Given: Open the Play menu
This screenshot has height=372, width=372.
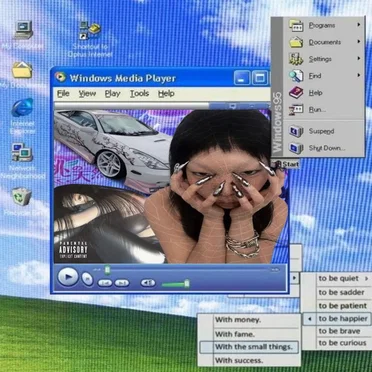Looking at the screenshot, I should click(x=112, y=94).
